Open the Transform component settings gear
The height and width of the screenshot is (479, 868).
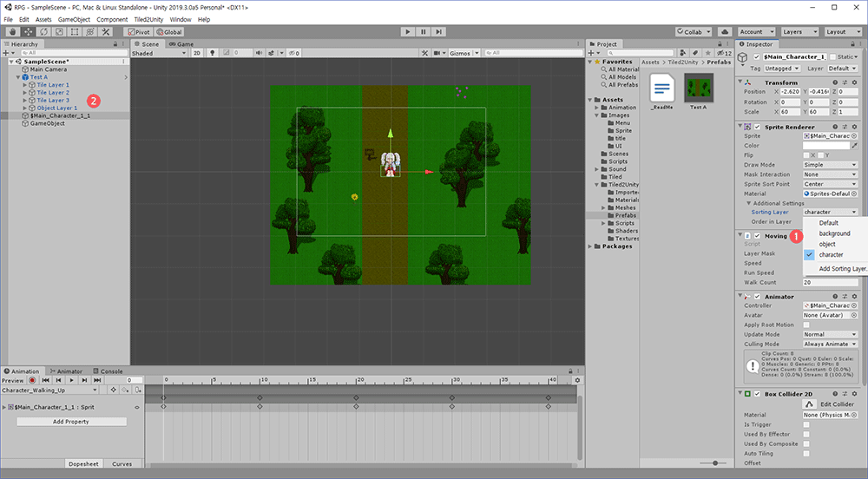(854, 82)
